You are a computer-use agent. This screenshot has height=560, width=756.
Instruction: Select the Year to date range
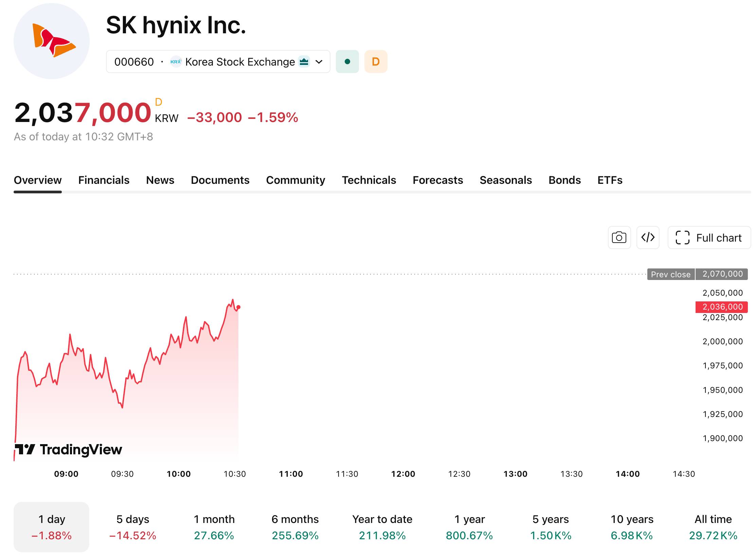tap(382, 527)
